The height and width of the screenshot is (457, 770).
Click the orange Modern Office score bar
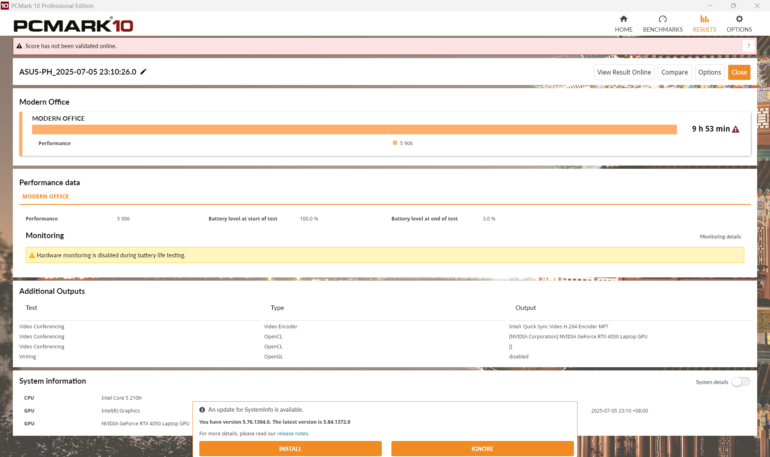354,129
